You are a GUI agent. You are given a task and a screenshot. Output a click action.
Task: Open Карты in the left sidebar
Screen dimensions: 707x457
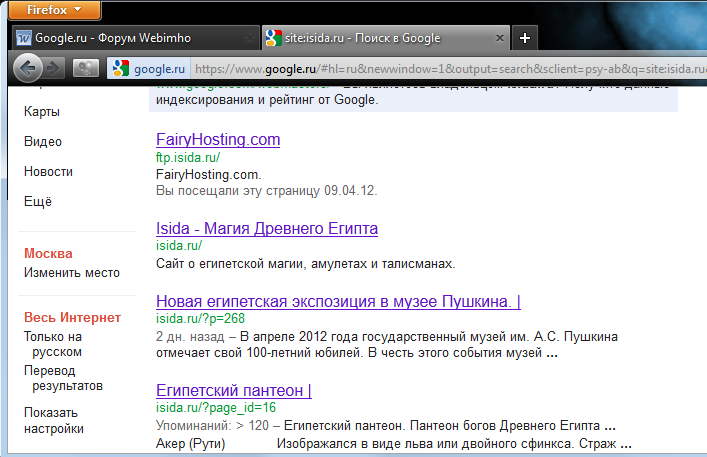click(42, 111)
